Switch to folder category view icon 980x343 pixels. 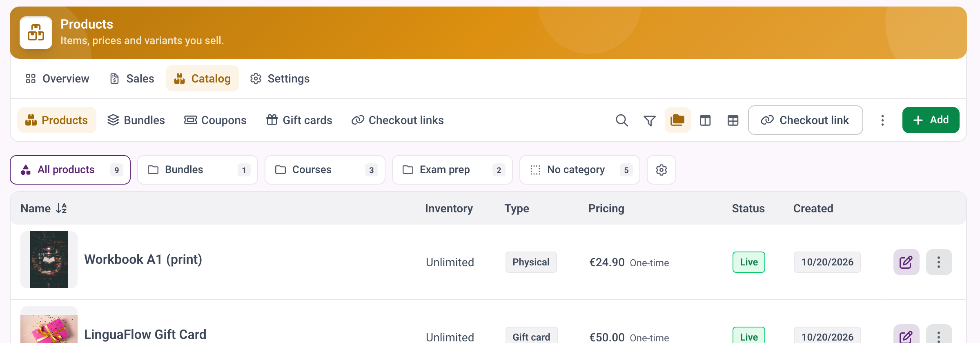pyautogui.click(x=677, y=120)
